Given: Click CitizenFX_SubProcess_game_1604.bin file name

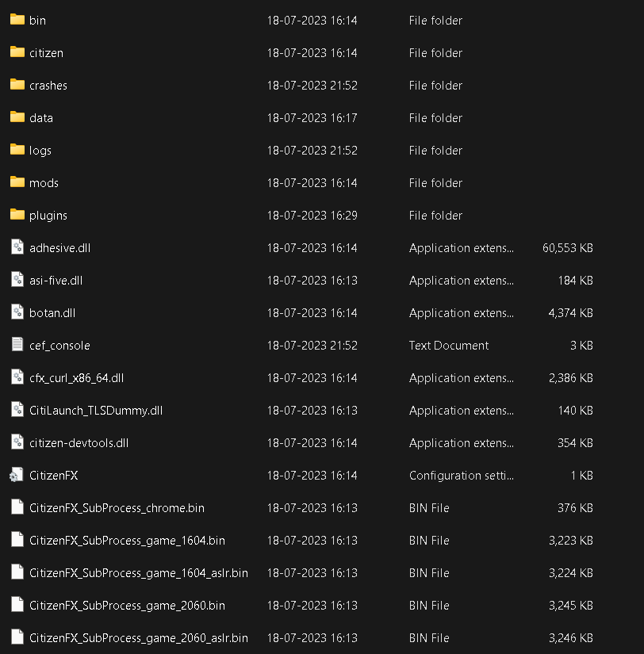Looking at the screenshot, I should [x=128, y=541].
